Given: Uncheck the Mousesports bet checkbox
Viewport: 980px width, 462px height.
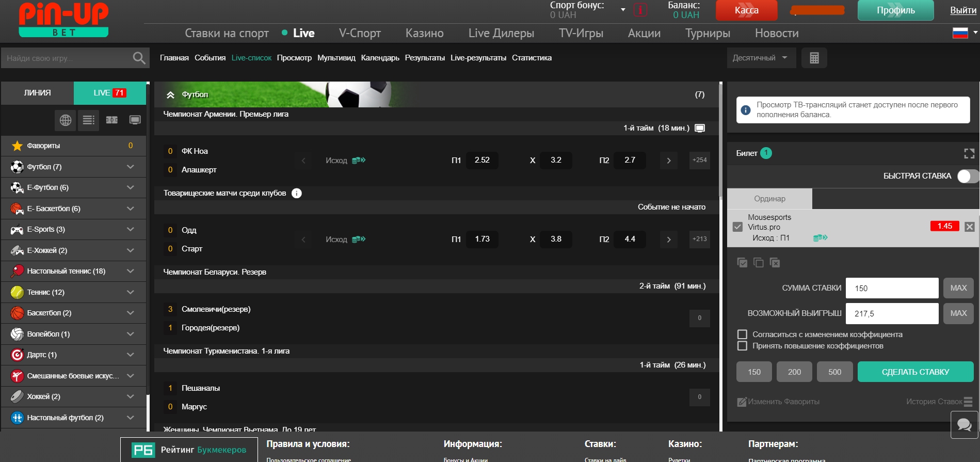Looking at the screenshot, I should 737,227.
